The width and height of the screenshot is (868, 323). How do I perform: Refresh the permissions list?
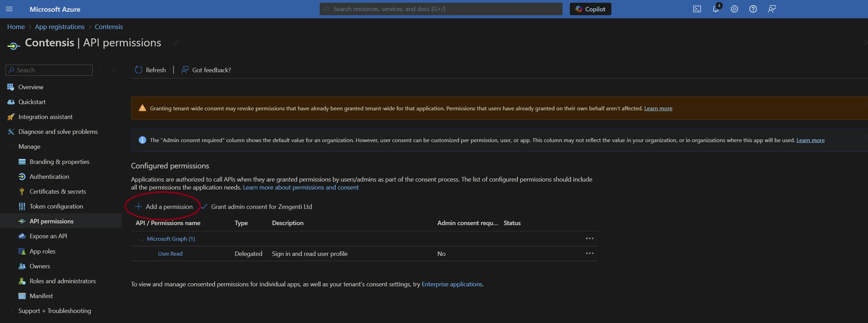[x=150, y=70]
